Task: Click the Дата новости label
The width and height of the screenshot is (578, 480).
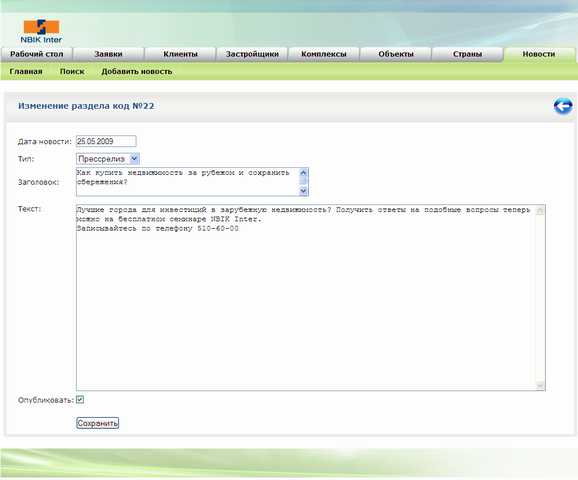Action: 45,142
